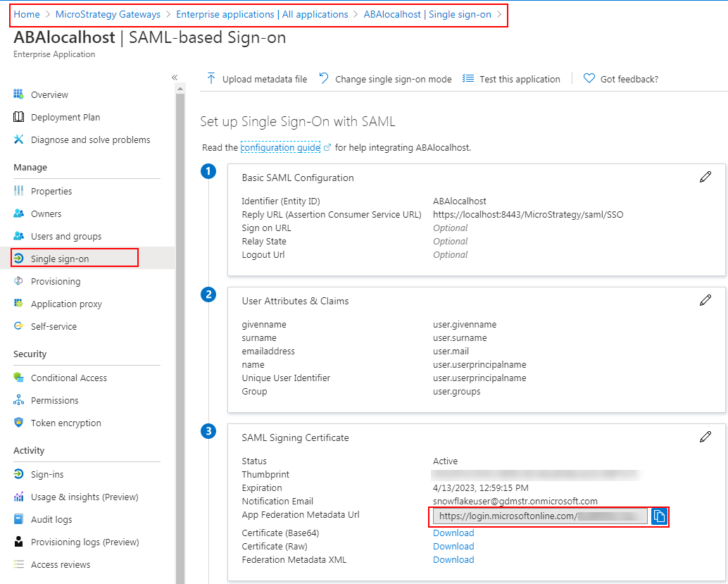Collapse the left sidebar with double chevron
Screen dimensions: 728x584
coord(175,77)
